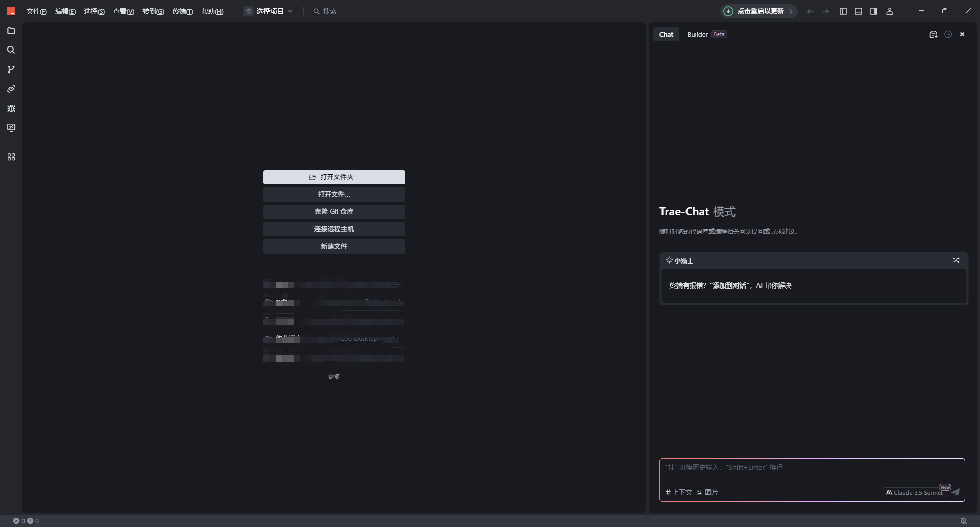The image size is (980, 527).
Task: Open the Explorer folder icon in sidebar
Action: (11, 31)
